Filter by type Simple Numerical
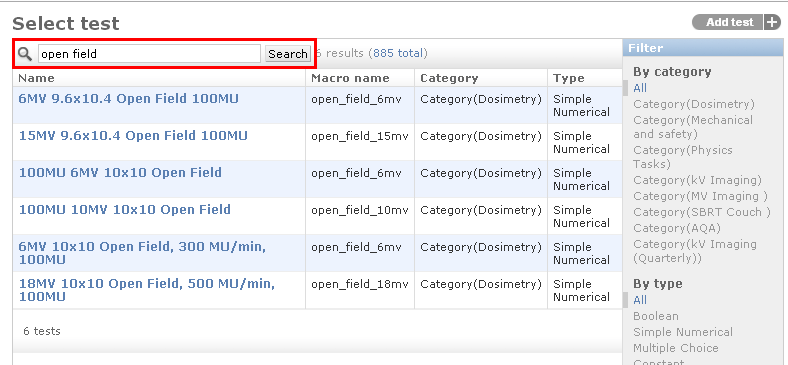Screen dimensions: 788x365 [x=683, y=332]
